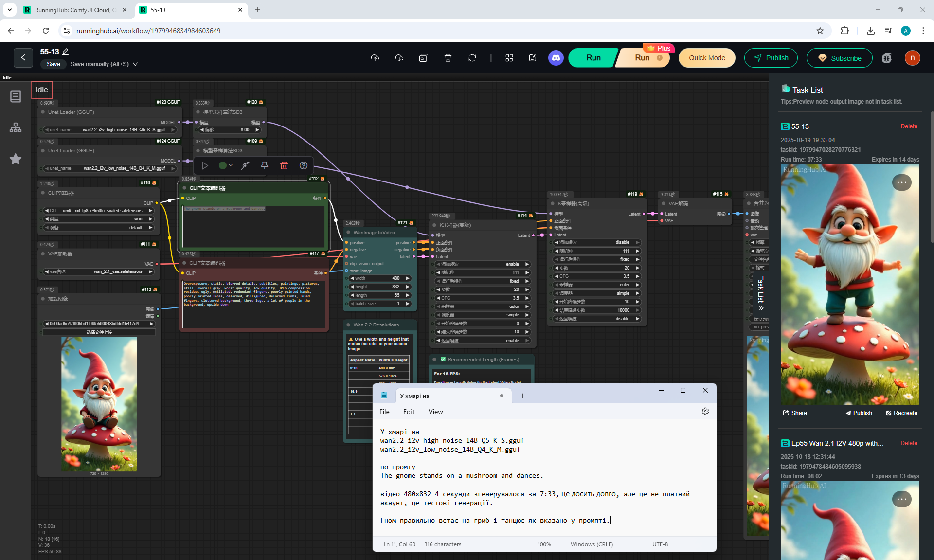Click node help question mark icon
Screen dimensions: 934x560
304,165
